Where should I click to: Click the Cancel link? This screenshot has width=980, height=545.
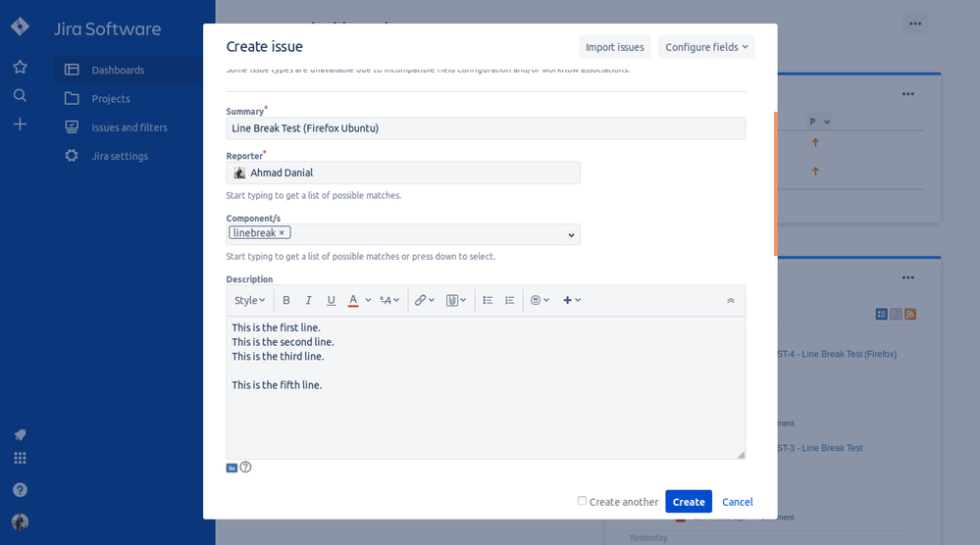[x=738, y=502]
